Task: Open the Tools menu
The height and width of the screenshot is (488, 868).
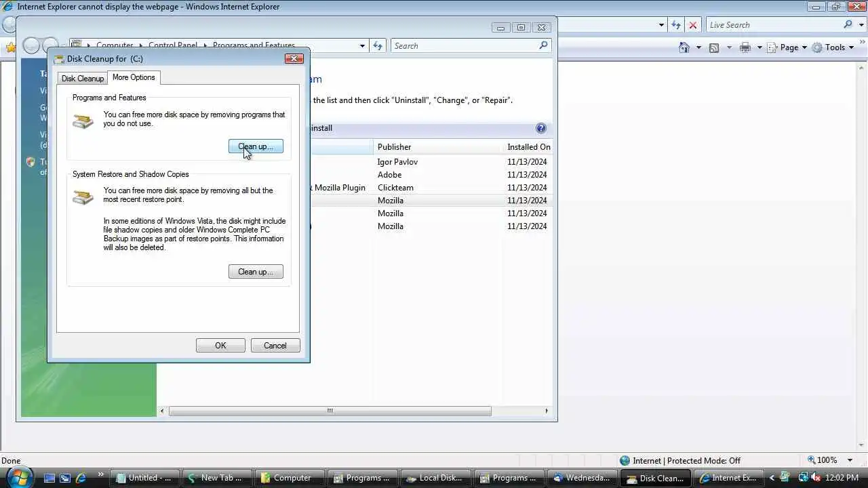Action: pyautogui.click(x=833, y=47)
